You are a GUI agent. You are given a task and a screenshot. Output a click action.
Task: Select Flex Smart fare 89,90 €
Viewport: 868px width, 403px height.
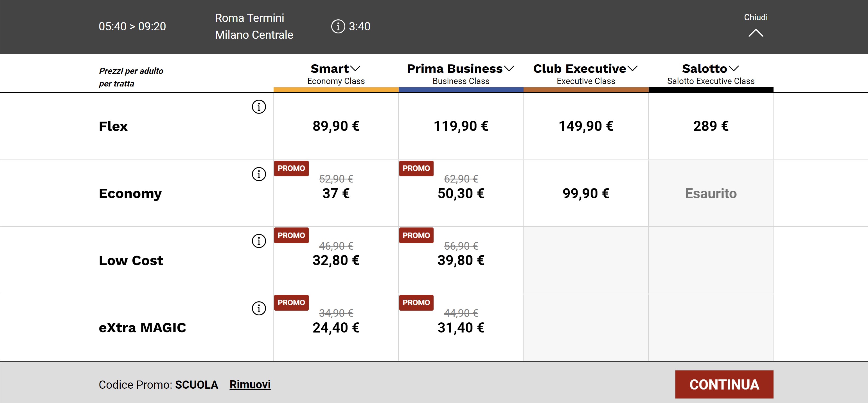pyautogui.click(x=336, y=126)
